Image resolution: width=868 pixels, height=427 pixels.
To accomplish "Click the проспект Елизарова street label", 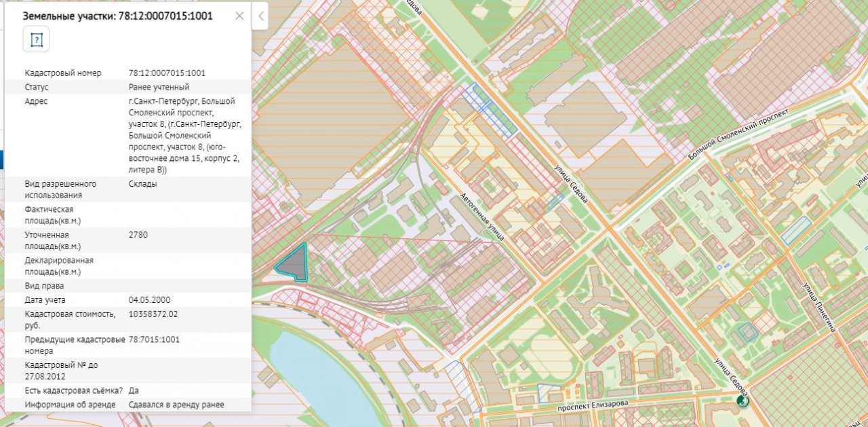I will tap(592, 404).
